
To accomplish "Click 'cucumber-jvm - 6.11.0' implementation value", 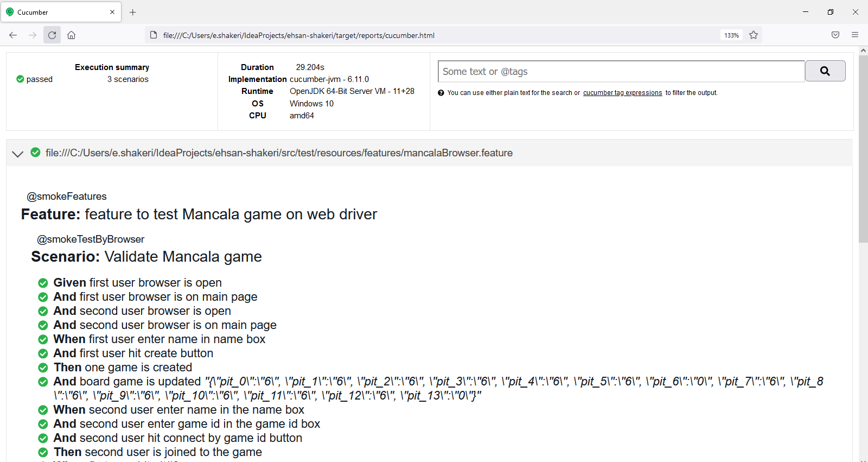I will (329, 79).
